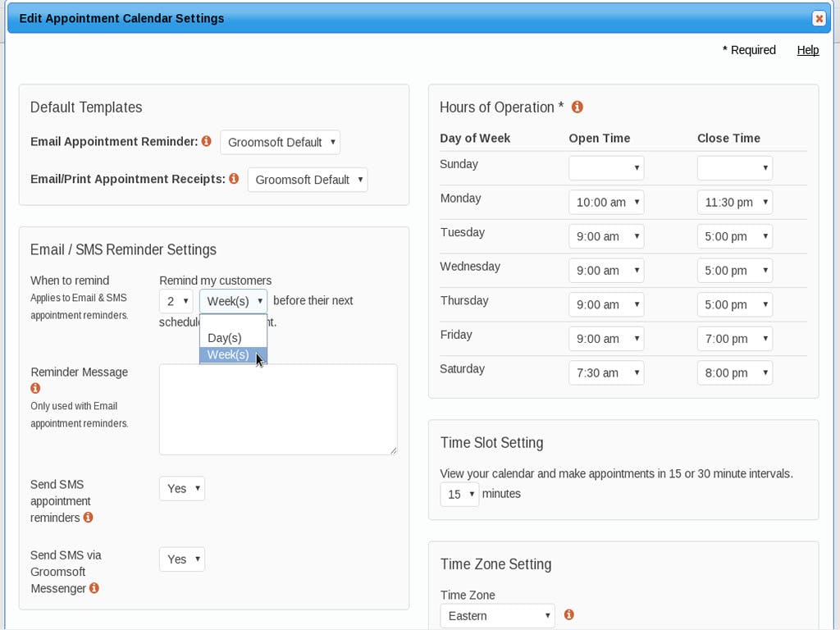Select Week(s) in the open reminder dropdown
Screen dimensions: 840x630
tap(226, 354)
